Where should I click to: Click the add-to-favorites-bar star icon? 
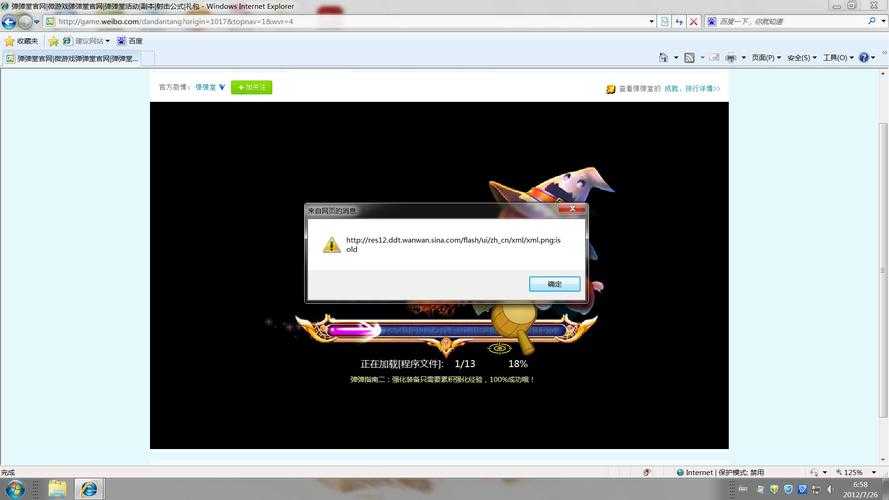click(54, 41)
